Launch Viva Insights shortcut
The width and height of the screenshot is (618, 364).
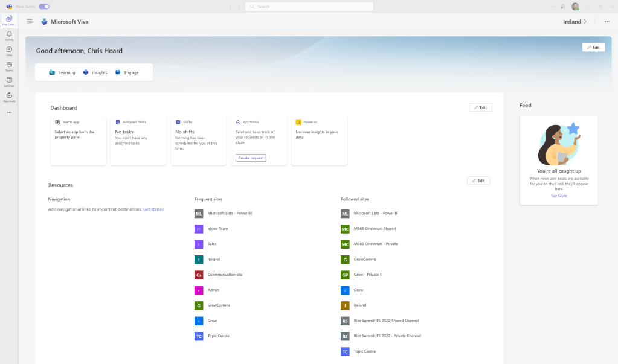[x=95, y=72]
